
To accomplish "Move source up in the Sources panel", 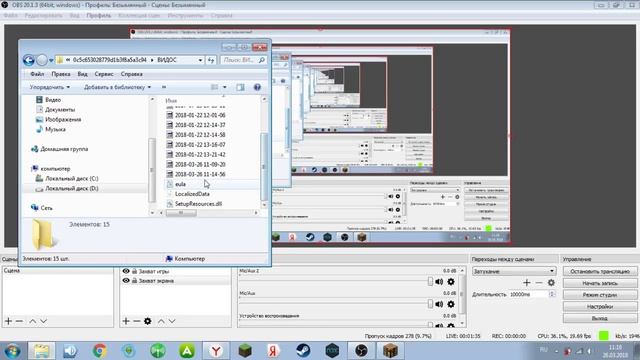I will click(161, 321).
